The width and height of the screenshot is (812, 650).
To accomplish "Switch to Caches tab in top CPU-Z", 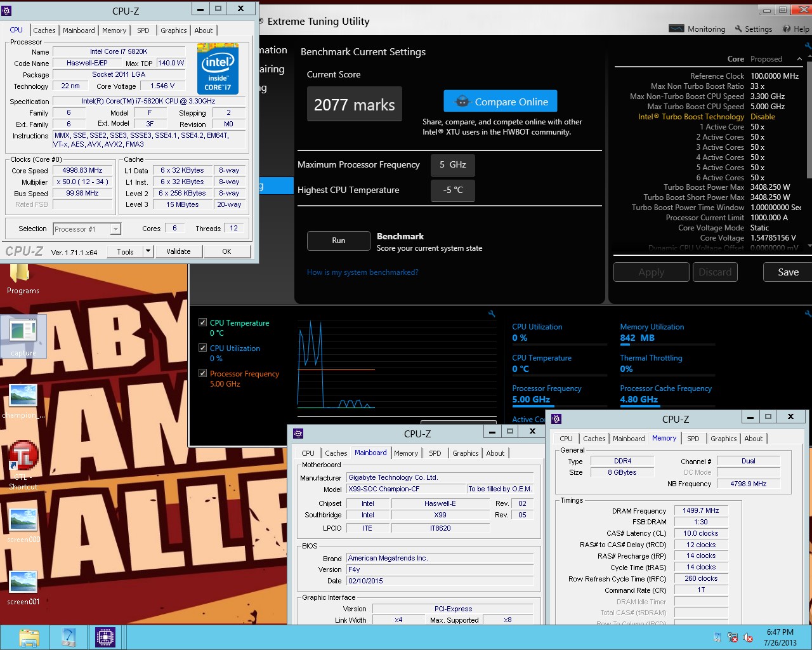I will coord(44,30).
